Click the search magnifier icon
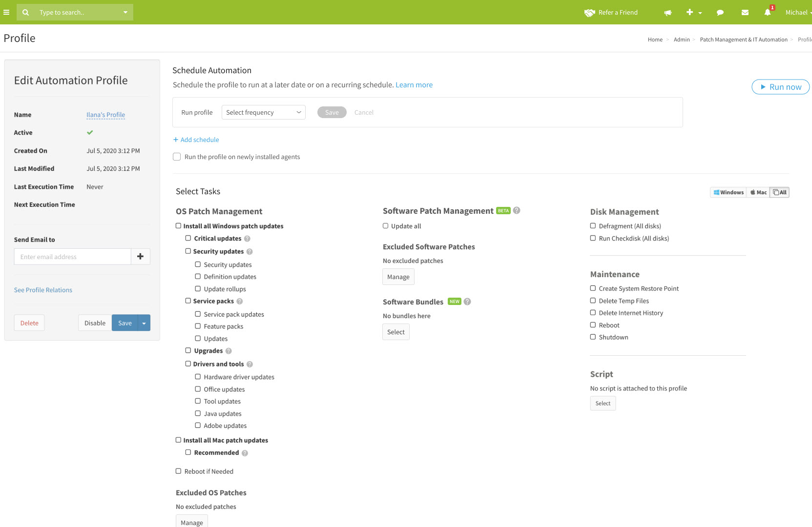The width and height of the screenshot is (812, 527). 25,12
